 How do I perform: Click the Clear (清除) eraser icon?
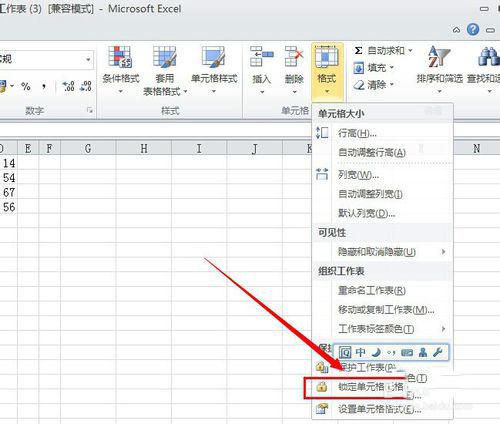pos(359,85)
